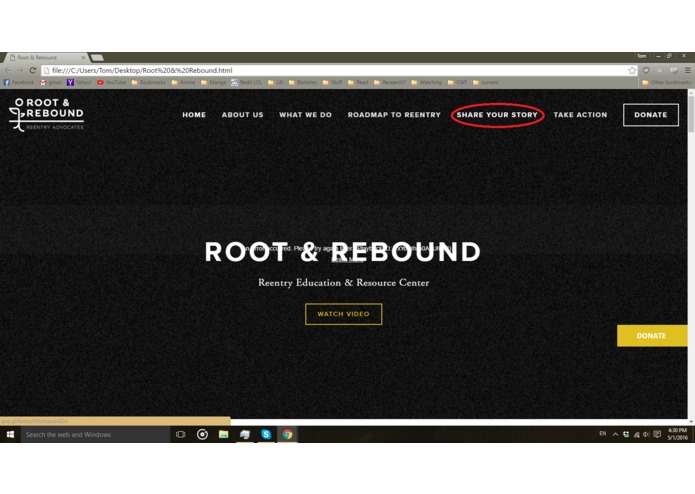The height and width of the screenshot is (494, 695).
Task: Open Task View on taskbar
Action: pyautogui.click(x=180, y=435)
